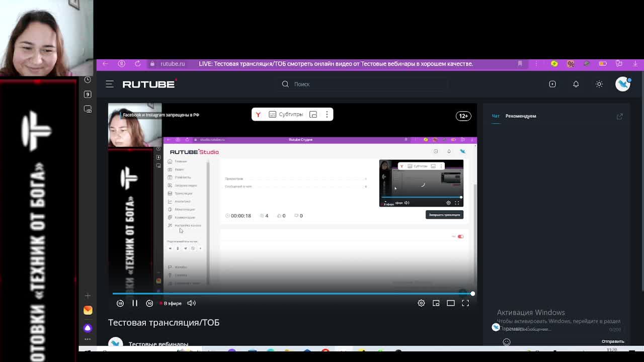Click the player progress bar
Viewport: 644px width, 362px height.
tap(292, 294)
